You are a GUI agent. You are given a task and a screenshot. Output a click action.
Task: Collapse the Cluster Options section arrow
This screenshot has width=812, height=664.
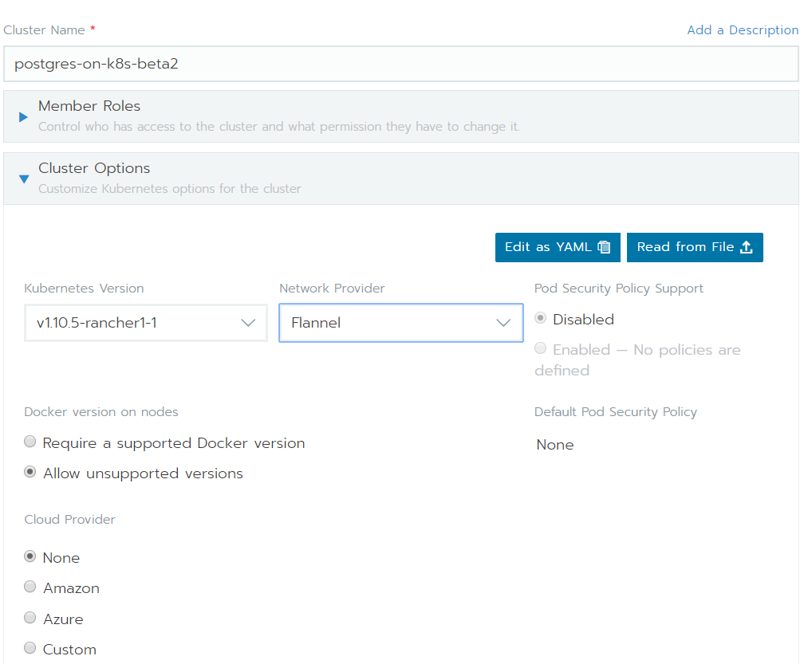24,179
